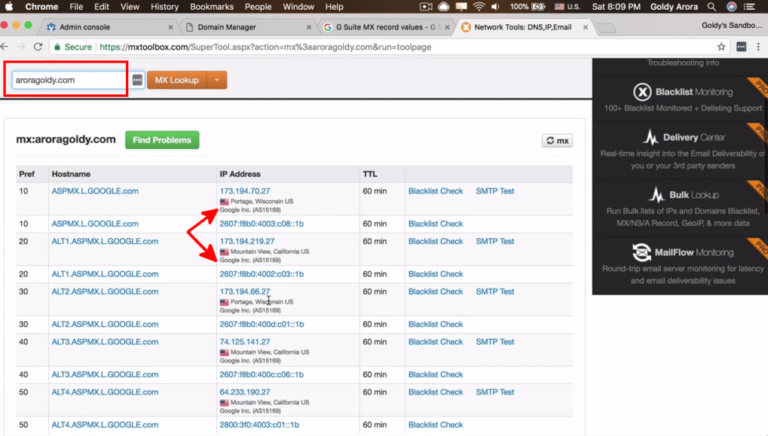Click the Chrome address bar URL
The width and height of the screenshot is (768, 436).
[265, 47]
